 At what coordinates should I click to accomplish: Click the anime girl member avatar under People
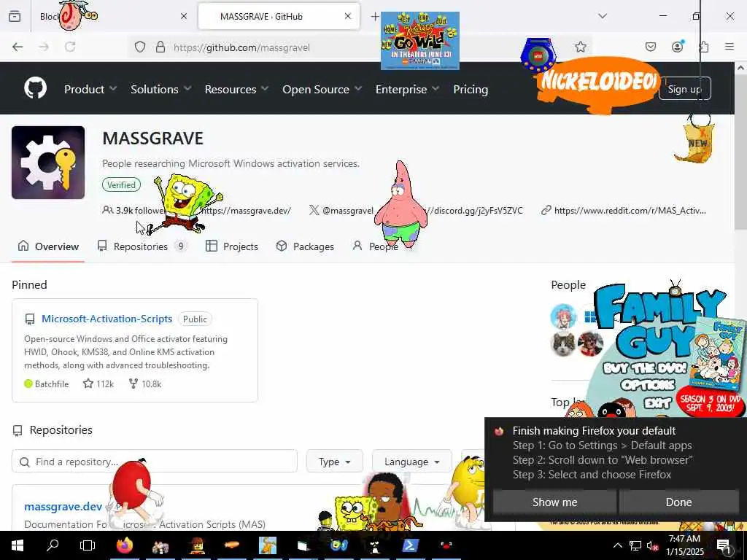click(562, 316)
